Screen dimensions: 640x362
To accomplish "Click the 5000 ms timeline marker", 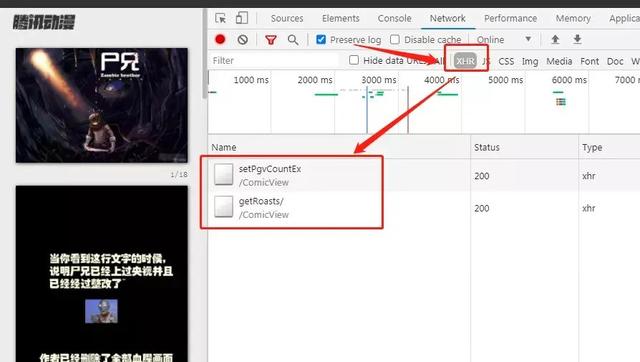I will (505, 80).
